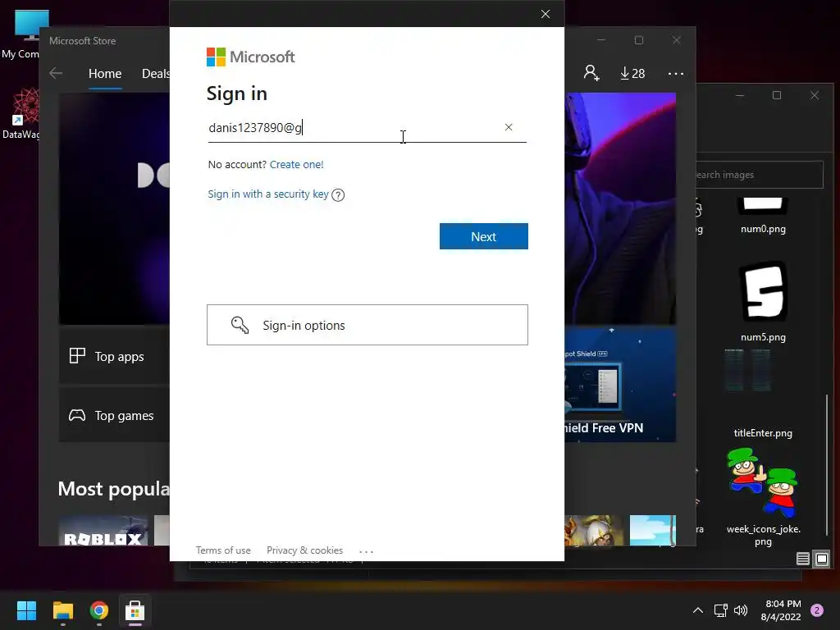Image resolution: width=840 pixels, height=630 pixels.
Task: Select Deals tab in Microsoft Store
Action: pyautogui.click(x=155, y=73)
